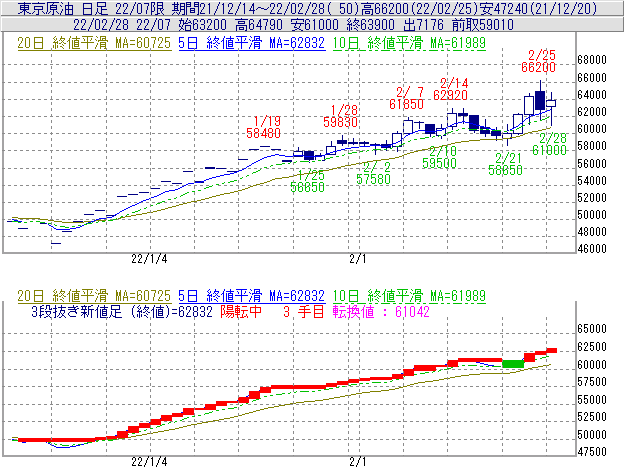The height and width of the screenshot is (475, 624).
Task: Click the magenta 転換値 : 61042 text
Action: click(382, 311)
